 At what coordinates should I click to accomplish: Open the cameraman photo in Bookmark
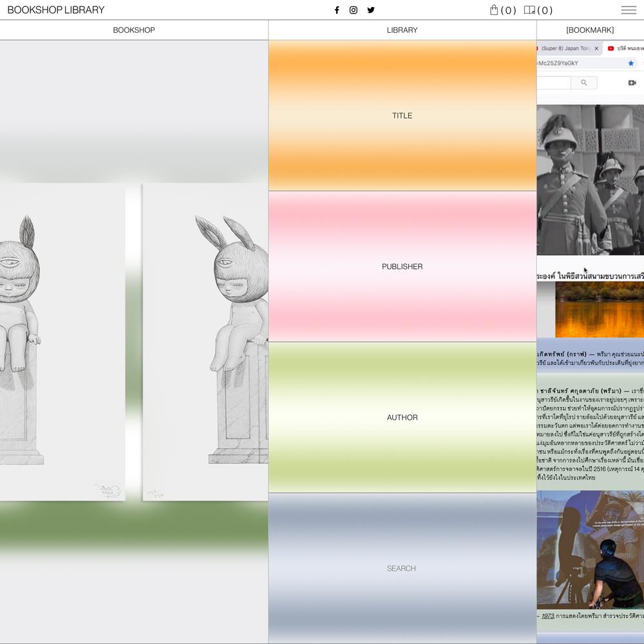point(590,550)
